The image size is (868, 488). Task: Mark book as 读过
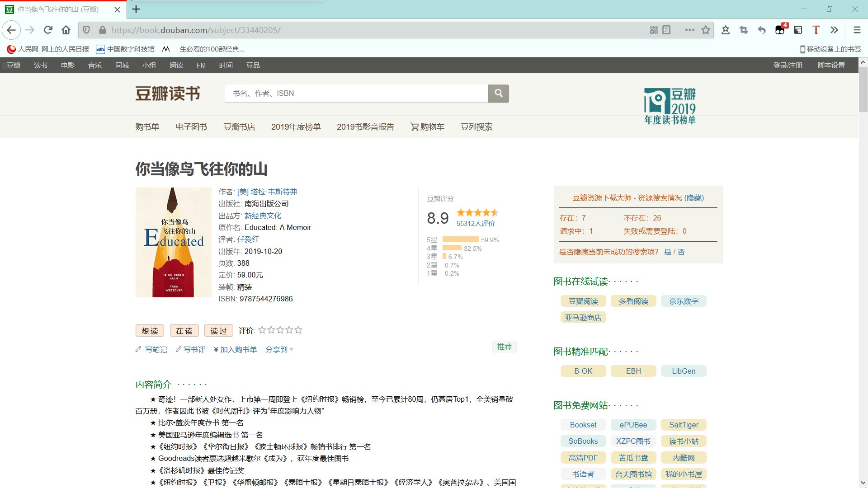coord(218,331)
